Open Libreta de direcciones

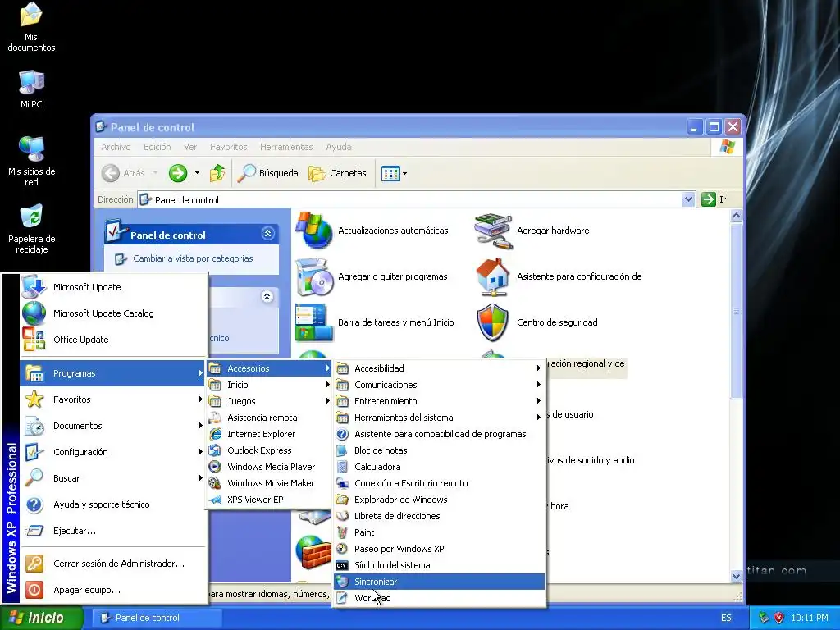pyautogui.click(x=440, y=516)
